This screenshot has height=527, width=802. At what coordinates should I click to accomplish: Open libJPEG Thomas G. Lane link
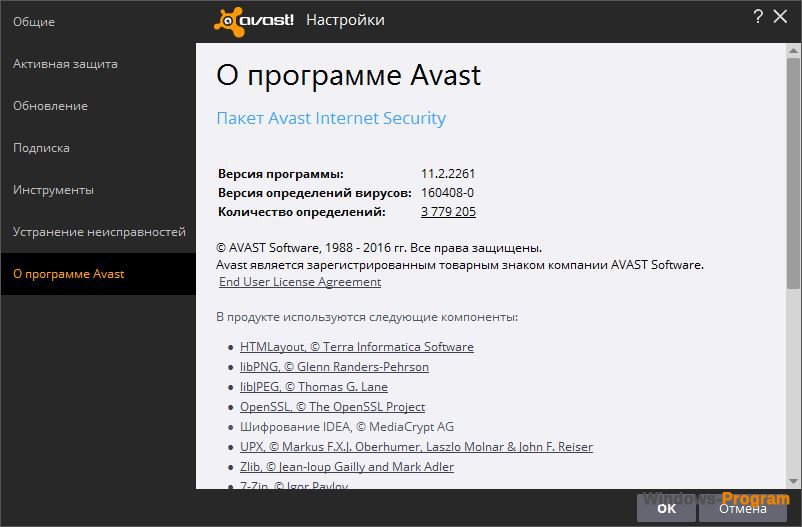click(x=314, y=387)
